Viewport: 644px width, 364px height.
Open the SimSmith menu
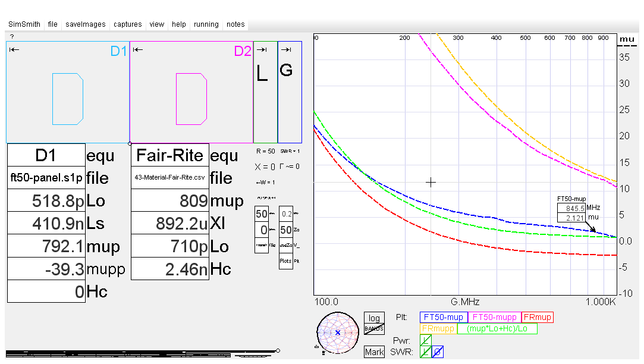24,24
